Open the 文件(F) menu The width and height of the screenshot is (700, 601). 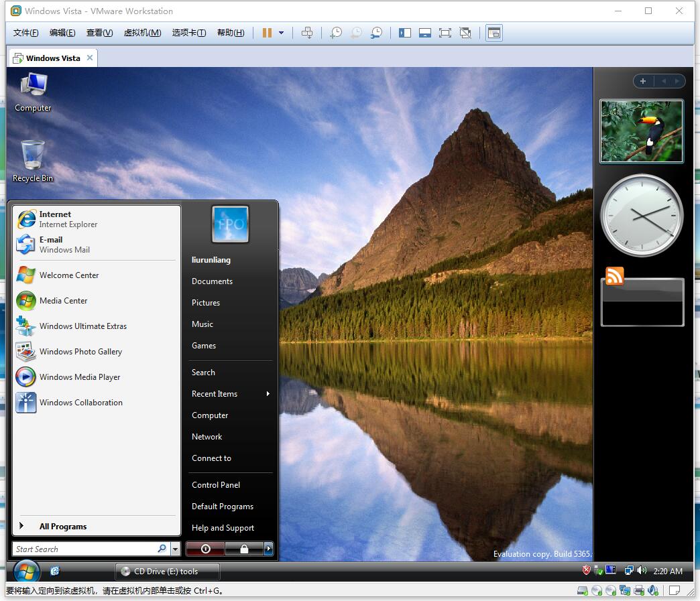click(x=25, y=33)
